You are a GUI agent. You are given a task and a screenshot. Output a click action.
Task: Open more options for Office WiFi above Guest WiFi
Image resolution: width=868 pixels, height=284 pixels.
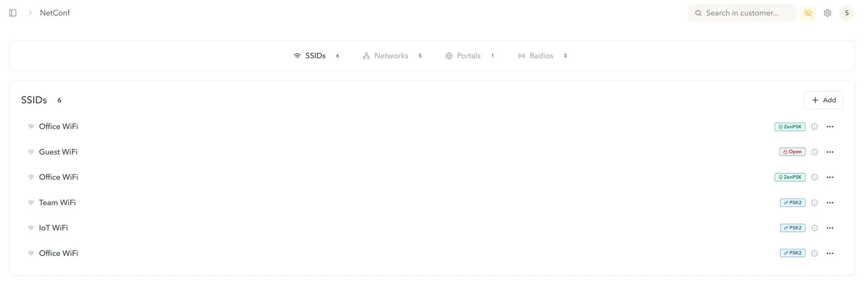830,127
